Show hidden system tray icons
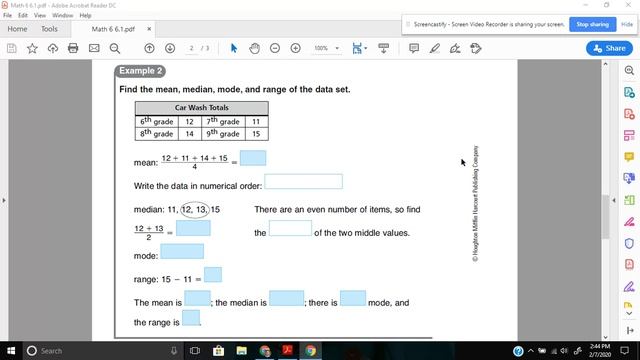This screenshot has width=640, height=360. pyautogui.click(x=531, y=351)
